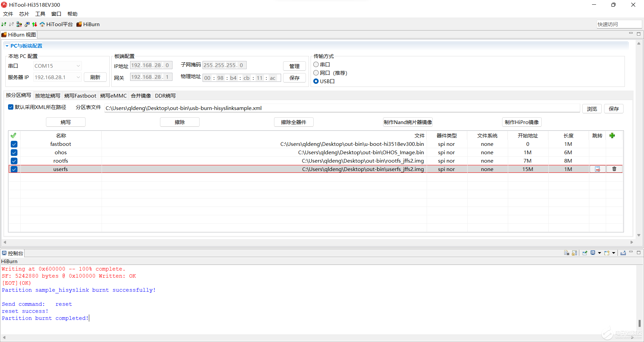Open the 文件 menu

(8, 14)
